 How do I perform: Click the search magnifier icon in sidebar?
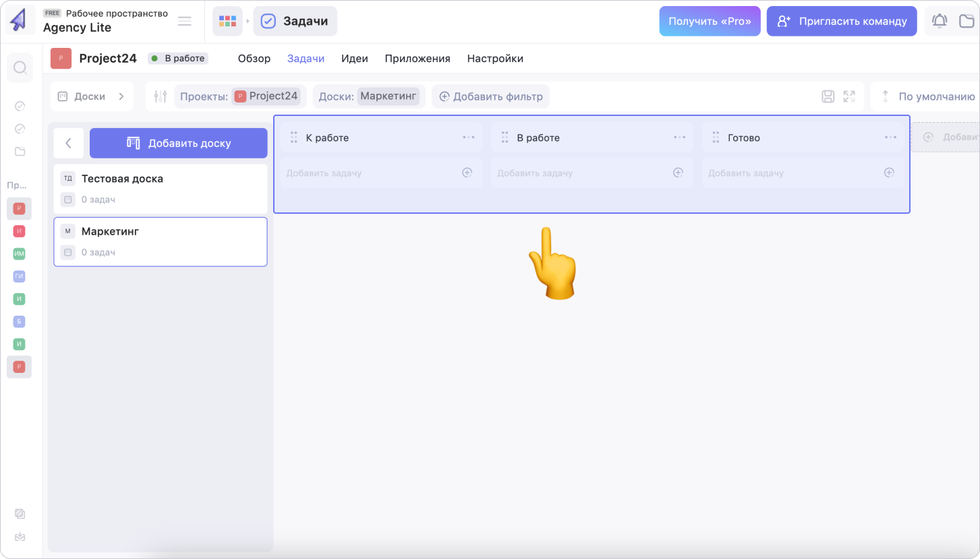click(x=20, y=67)
